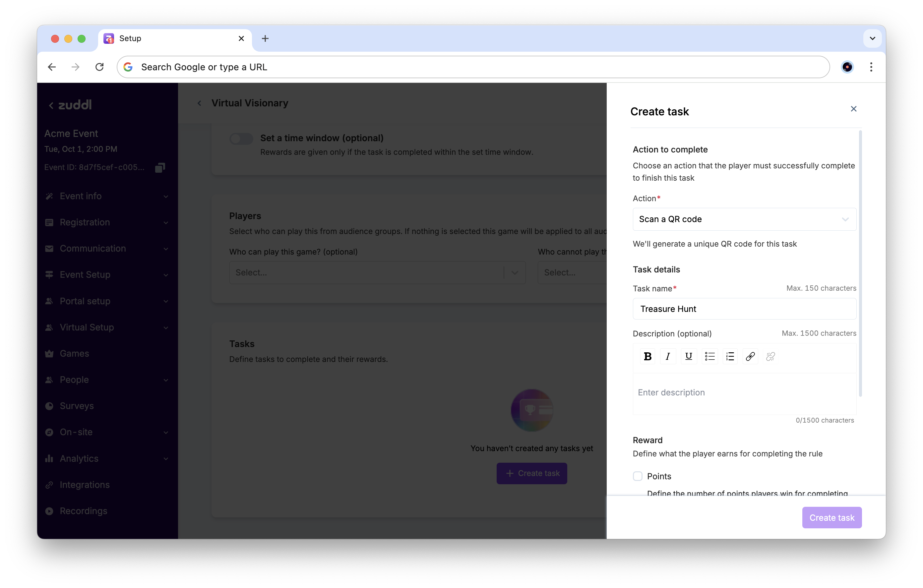Screen dimensions: 923x588
Task: Toggle the Set a time window switch
Action: click(x=241, y=138)
